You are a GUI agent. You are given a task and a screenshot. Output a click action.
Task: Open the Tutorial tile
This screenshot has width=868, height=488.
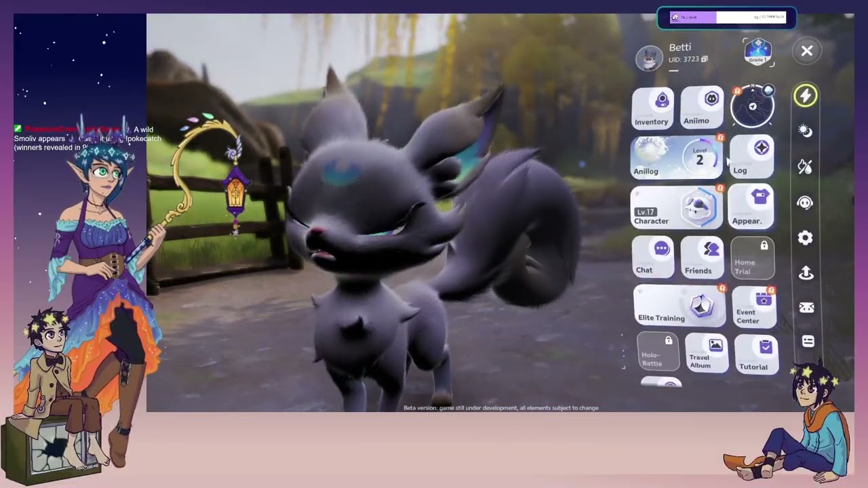[x=756, y=354]
